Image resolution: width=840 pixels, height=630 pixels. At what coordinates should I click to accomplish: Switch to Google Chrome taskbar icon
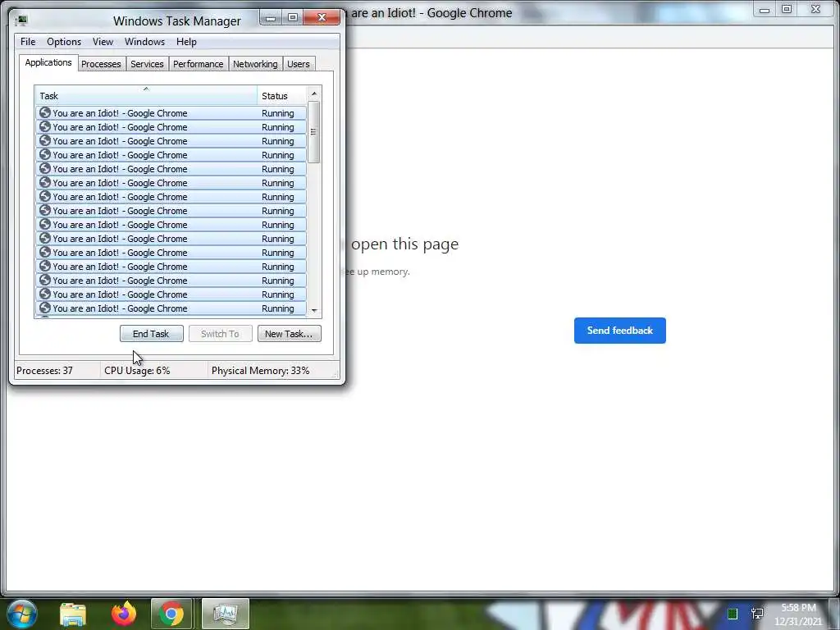point(171,614)
